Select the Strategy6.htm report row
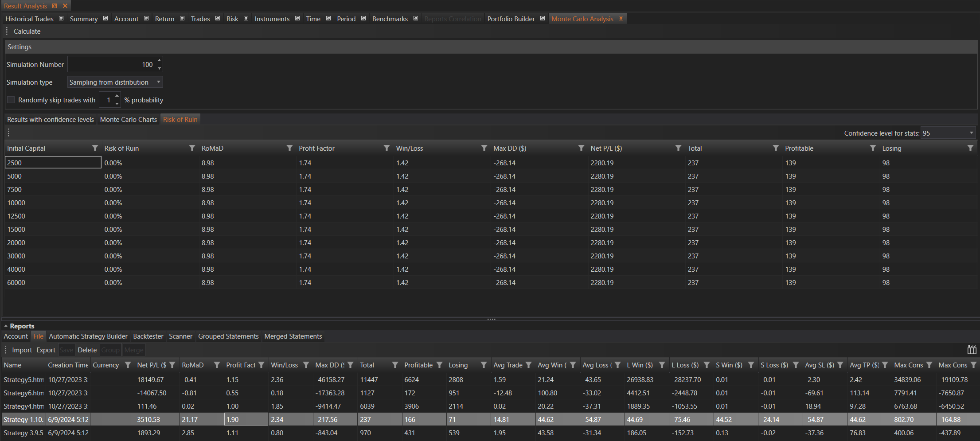The image size is (980, 441). [23, 393]
